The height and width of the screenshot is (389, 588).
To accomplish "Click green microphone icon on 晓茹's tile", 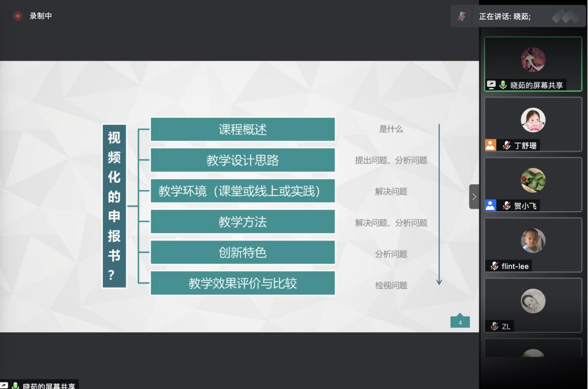I will [503, 85].
